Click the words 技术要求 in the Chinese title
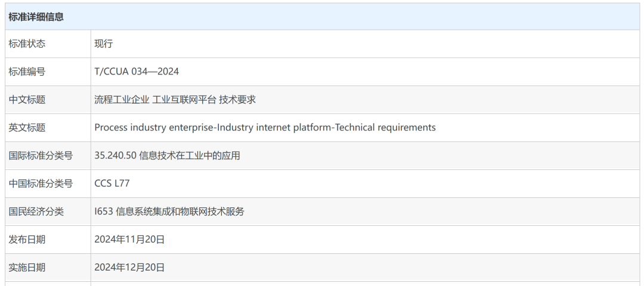The height and width of the screenshot is (286, 644). 237,100
